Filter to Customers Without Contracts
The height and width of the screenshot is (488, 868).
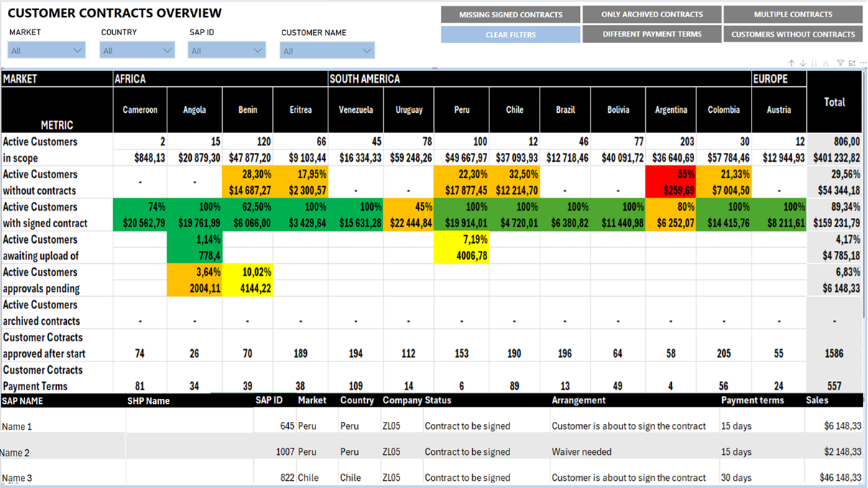click(x=793, y=34)
